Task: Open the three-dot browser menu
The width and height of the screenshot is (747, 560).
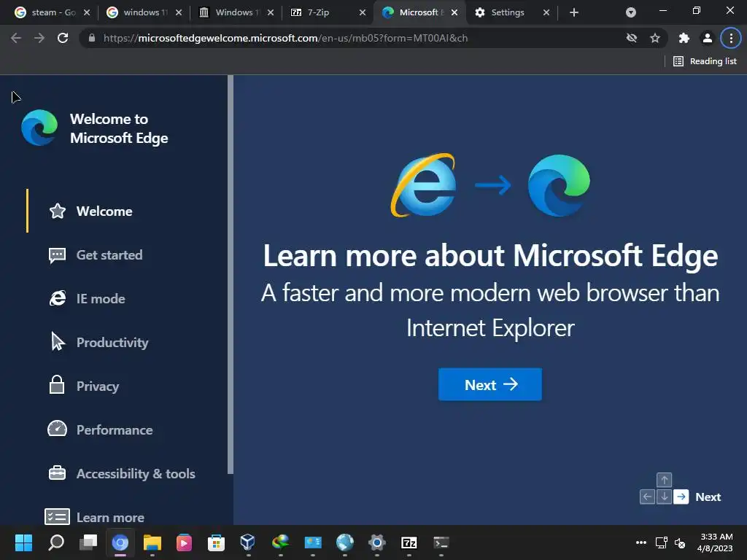Action: tap(731, 38)
